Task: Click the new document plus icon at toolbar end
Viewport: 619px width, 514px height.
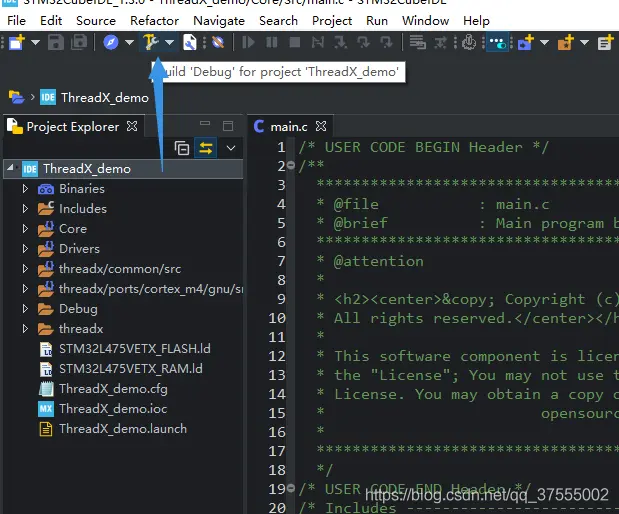Action: (x=605, y=42)
